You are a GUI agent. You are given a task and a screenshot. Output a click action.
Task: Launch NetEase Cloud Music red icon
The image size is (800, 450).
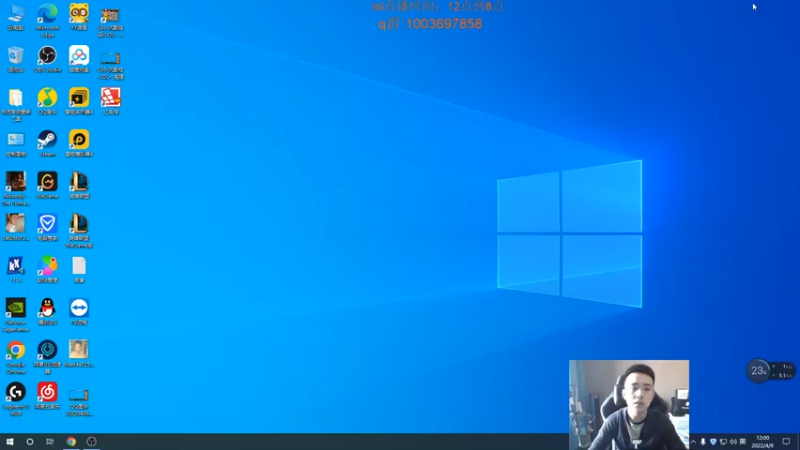pyautogui.click(x=47, y=396)
